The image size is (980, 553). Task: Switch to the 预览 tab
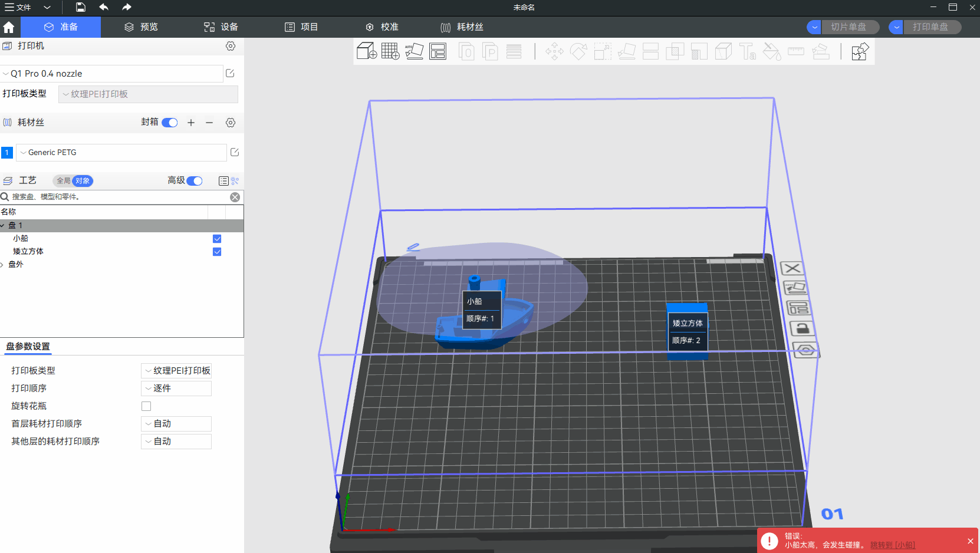click(x=141, y=27)
